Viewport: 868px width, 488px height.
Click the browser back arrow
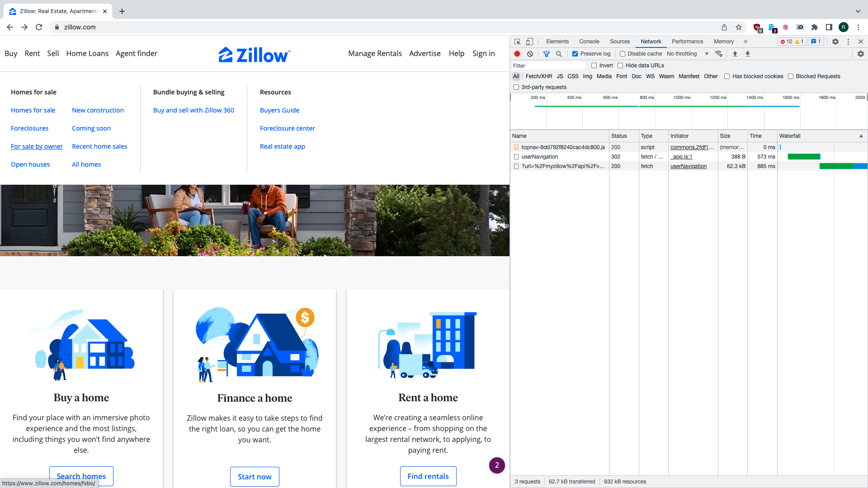10,27
